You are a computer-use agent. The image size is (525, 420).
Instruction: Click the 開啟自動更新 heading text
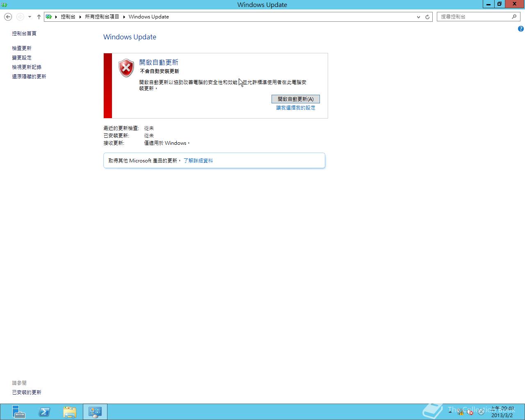(x=159, y=62)
